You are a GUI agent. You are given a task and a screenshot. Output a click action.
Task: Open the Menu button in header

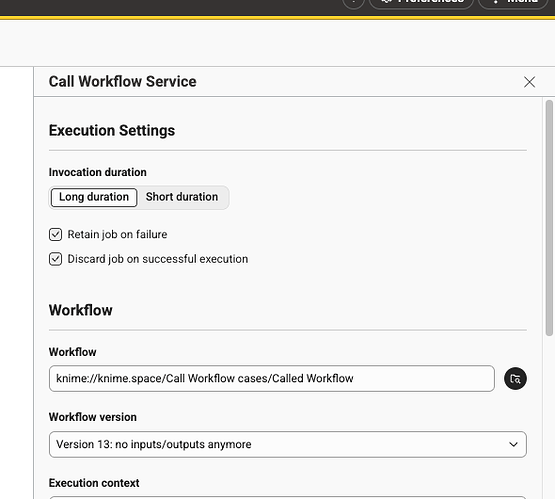pos(513,3)
